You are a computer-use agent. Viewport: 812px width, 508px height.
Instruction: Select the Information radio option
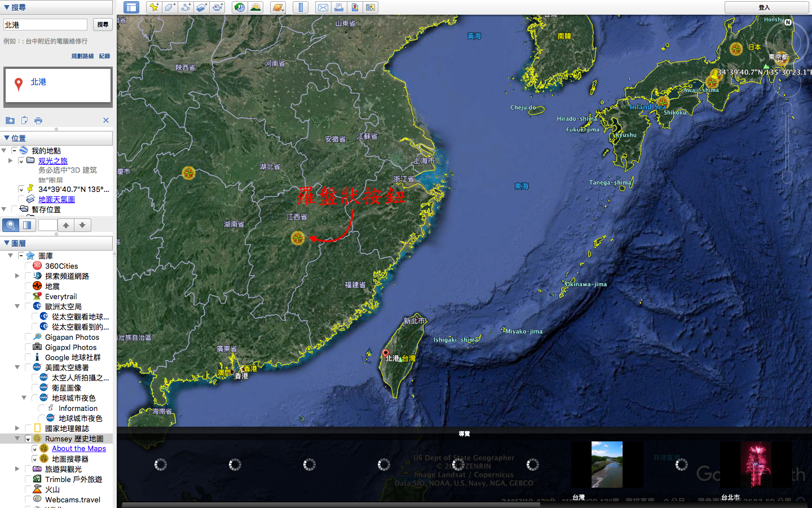click(x=42, y=408)
